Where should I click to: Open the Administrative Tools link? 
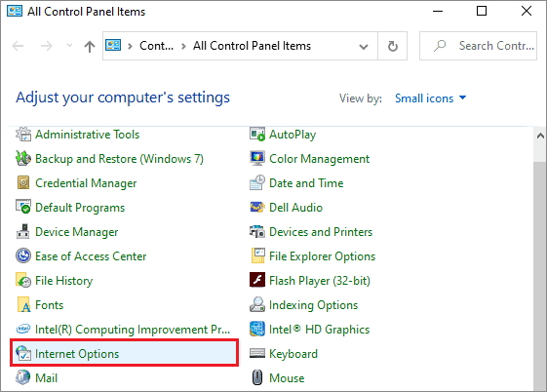pos(87,135)
